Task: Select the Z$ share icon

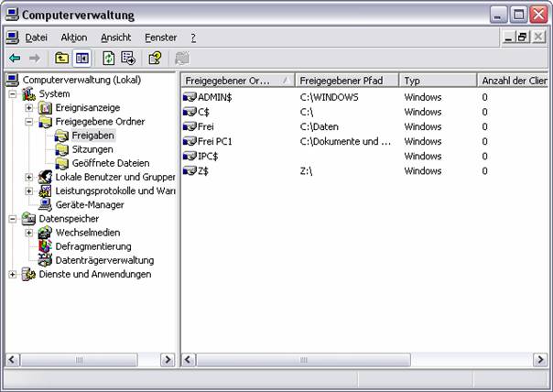Action: click(x=190, y=170)
